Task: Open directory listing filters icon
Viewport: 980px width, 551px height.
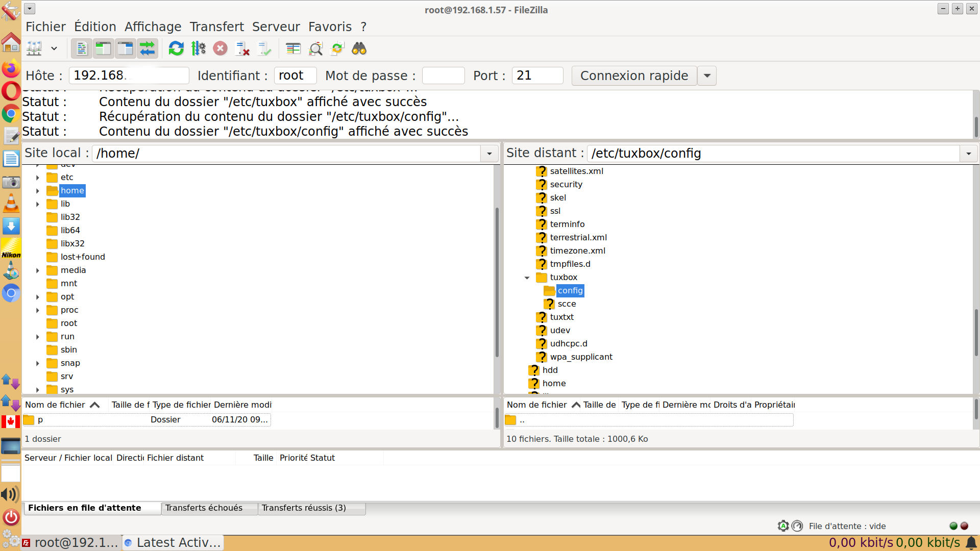Action: point(293,49)
